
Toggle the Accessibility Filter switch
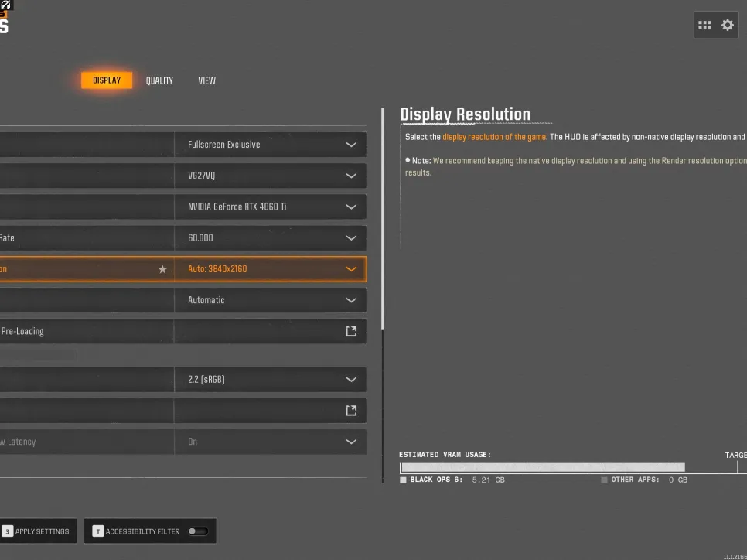[198, 531]
